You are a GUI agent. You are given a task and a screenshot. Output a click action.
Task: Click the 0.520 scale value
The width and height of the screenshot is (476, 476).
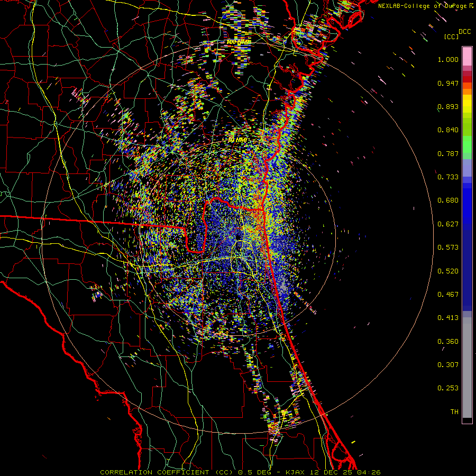pyautogui.click(x=448, y=271)
